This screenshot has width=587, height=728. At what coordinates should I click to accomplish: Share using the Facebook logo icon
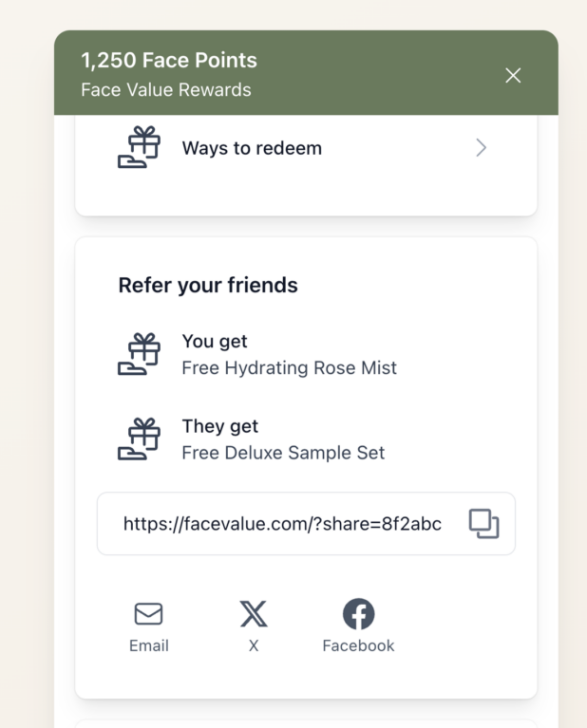358,614
